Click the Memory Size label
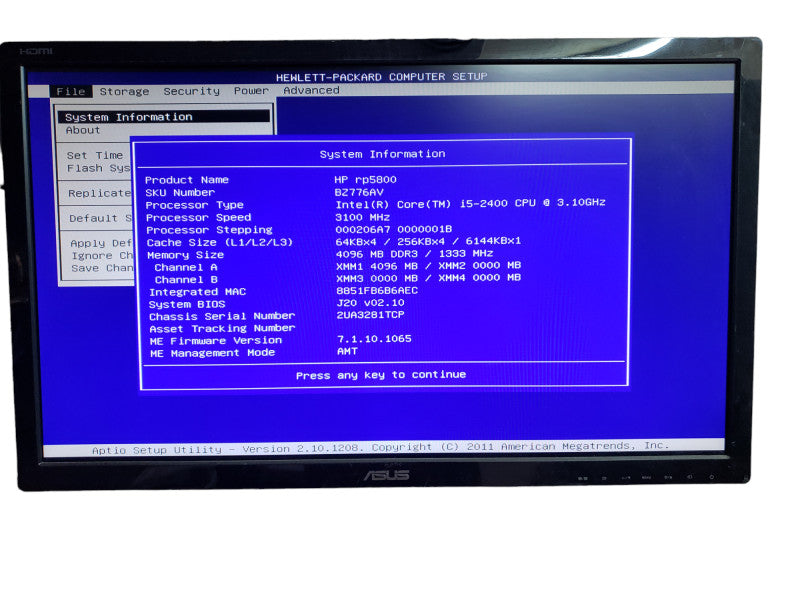Image resolution: width=800 pixels, height=600 pixels. tap(185, 255)
